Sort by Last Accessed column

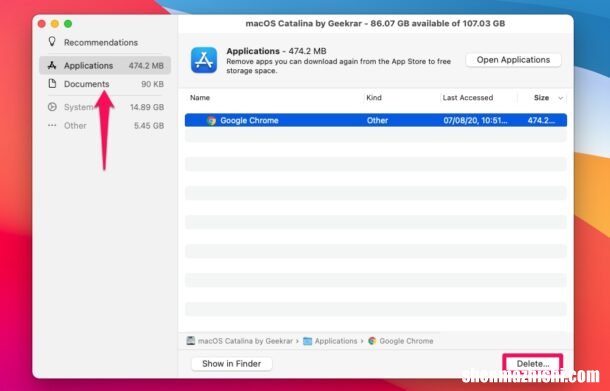(x=468, y=98)
